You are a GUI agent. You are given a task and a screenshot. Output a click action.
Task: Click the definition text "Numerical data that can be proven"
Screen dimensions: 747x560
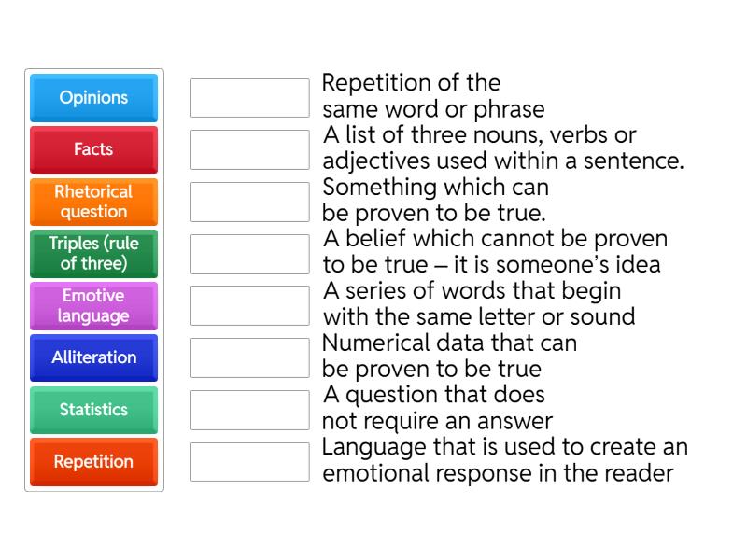[x=450, y=356]
